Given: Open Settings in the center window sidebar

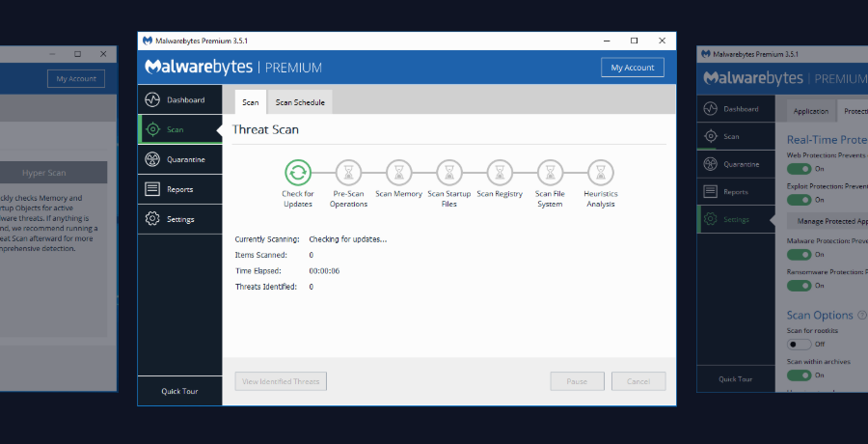Looking at the screenshot, I should [180, 219].
